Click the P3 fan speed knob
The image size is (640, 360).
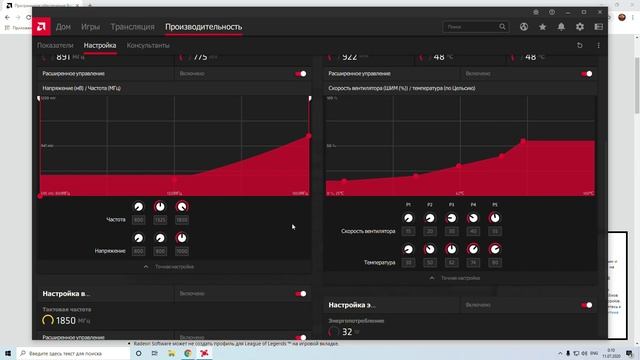(451, 218)
